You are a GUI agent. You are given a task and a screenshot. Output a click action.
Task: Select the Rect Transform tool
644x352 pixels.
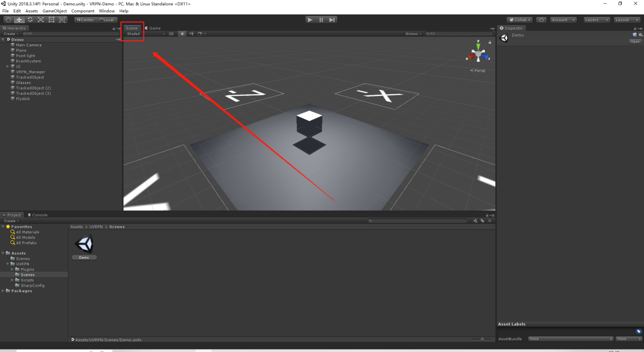point(51,20)
